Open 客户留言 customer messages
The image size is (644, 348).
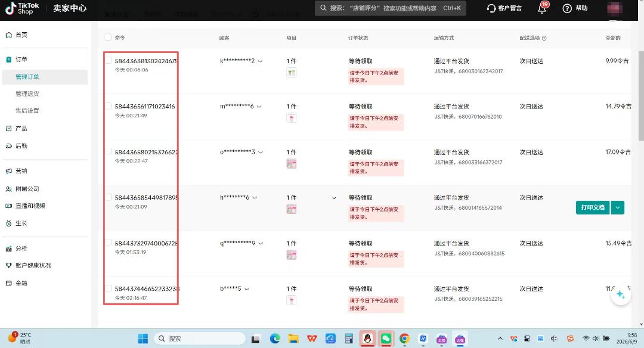click(504, 8)
